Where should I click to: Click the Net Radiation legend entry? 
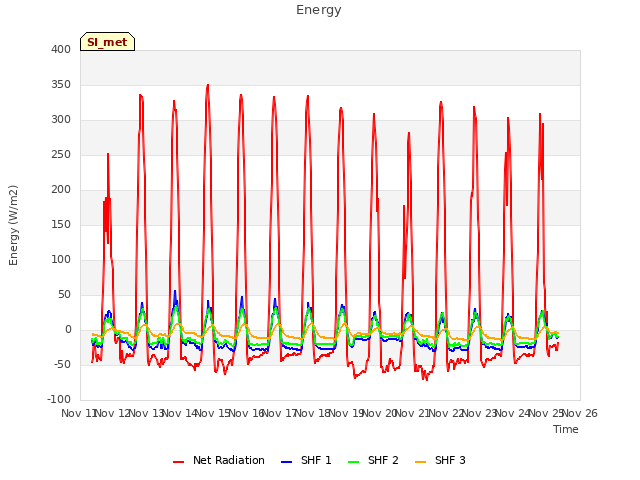(219, 460)
